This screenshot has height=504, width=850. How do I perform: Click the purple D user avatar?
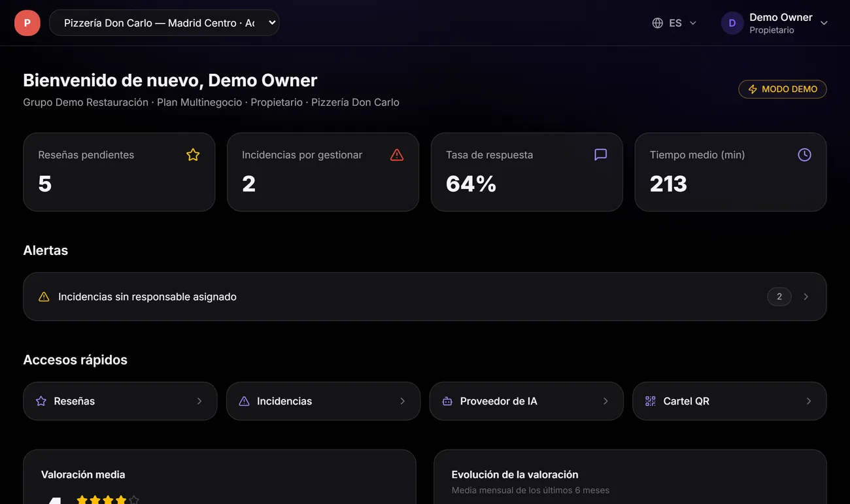click(732, 23)
